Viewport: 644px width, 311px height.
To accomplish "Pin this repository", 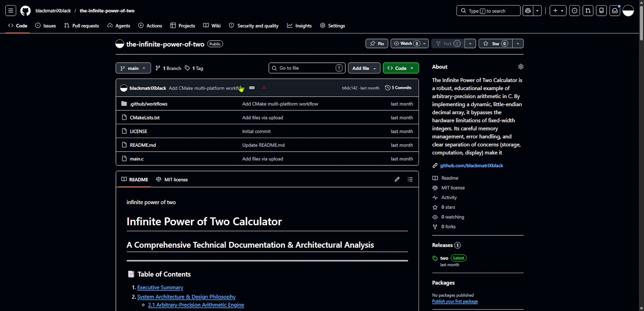I will (377, 43).
